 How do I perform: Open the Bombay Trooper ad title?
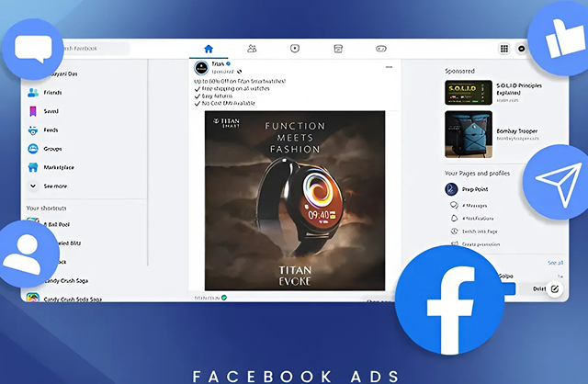pyautogui.click(x=516, y=130)
